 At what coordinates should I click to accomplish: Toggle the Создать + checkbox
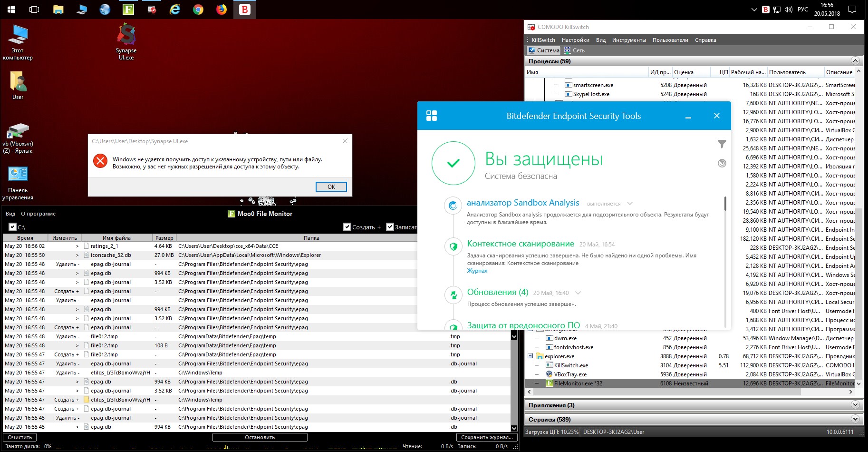(x=347, y=227)
